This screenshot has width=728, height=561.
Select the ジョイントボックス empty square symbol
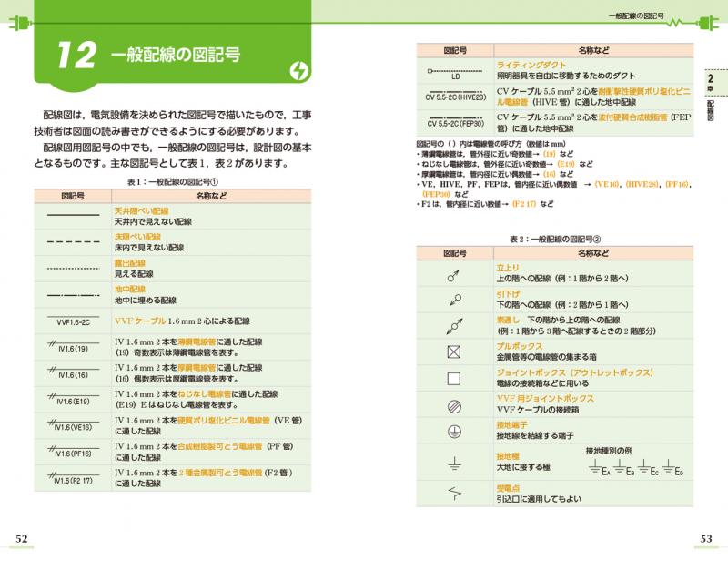click(454, 378)
